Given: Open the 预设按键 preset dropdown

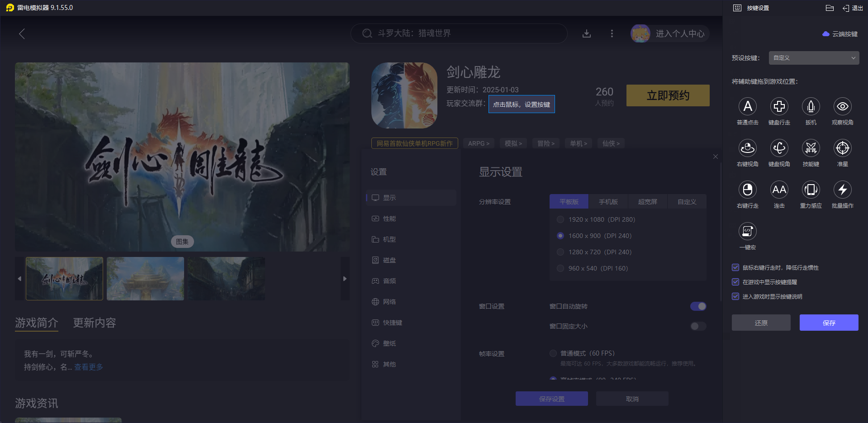Looking at the screenshot, I should (814, 58).
